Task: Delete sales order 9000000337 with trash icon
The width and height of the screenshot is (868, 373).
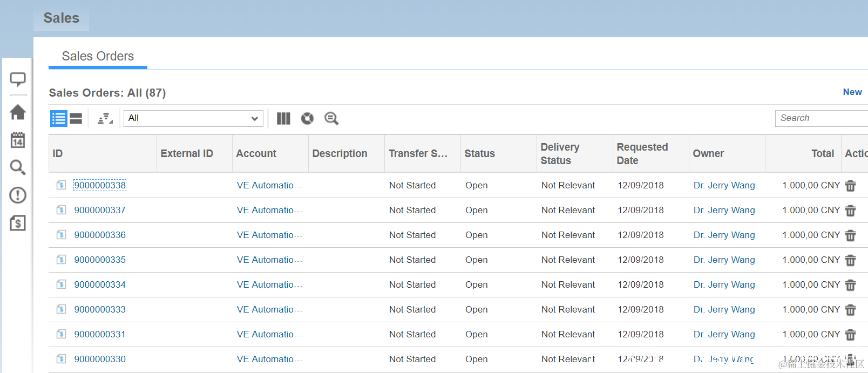Action: (850, 211)
